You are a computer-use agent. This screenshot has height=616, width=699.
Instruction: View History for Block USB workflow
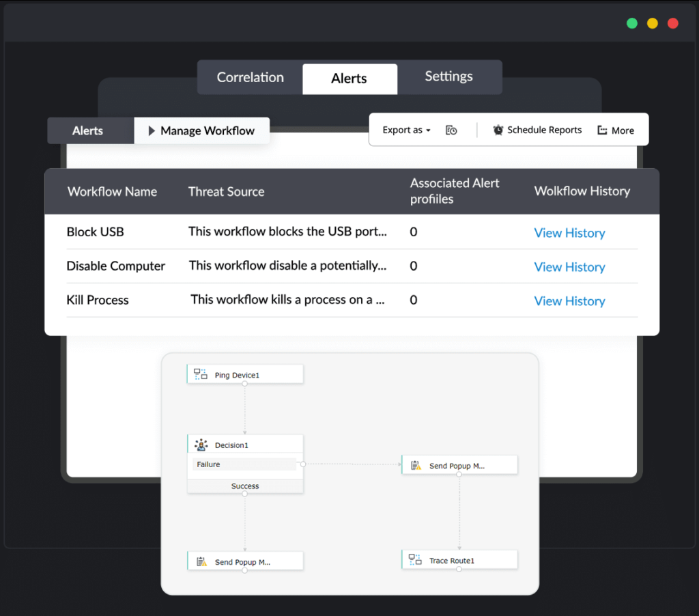pyautogui.click(x=569, y=233)
